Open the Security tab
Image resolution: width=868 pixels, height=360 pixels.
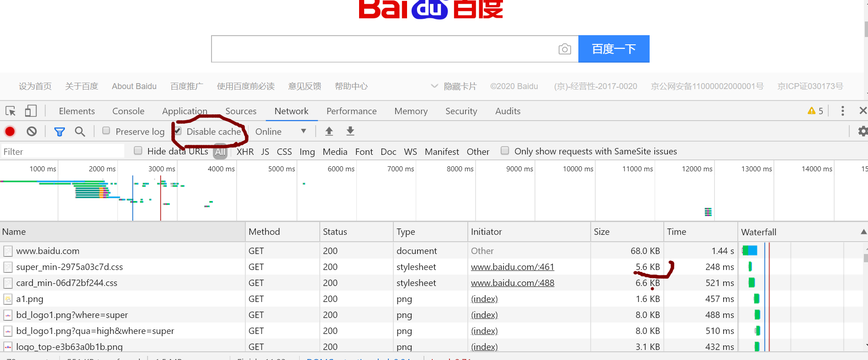461,111
